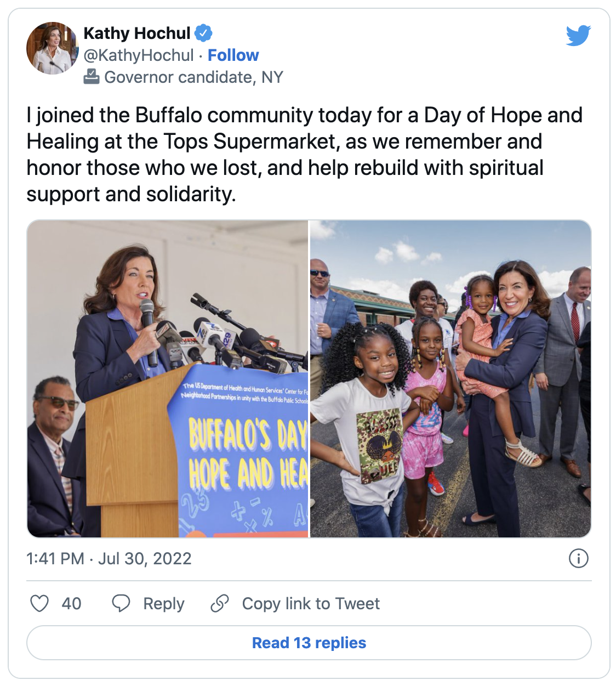Click the ballot box candidate icon
The width and height of the screenshot is (616, 680).
pyautogui.click(x=91, y=77)
